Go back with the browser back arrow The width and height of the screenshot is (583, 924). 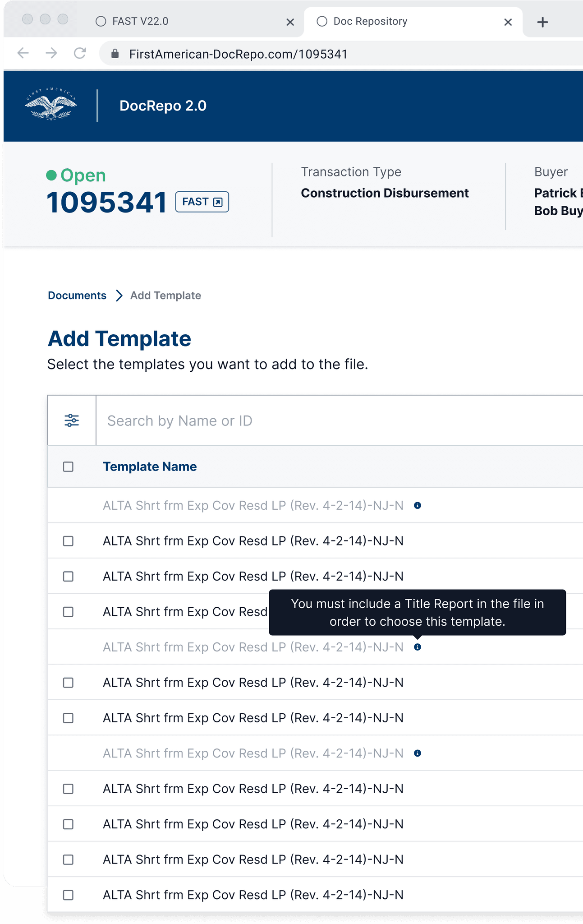tap(23, 53)
